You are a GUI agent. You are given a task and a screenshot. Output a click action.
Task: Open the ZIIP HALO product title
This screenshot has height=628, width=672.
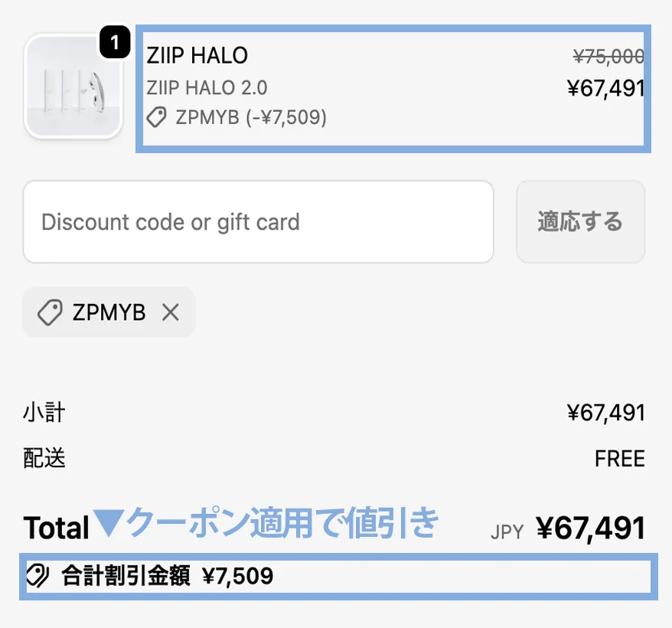(x=199, y=55)
